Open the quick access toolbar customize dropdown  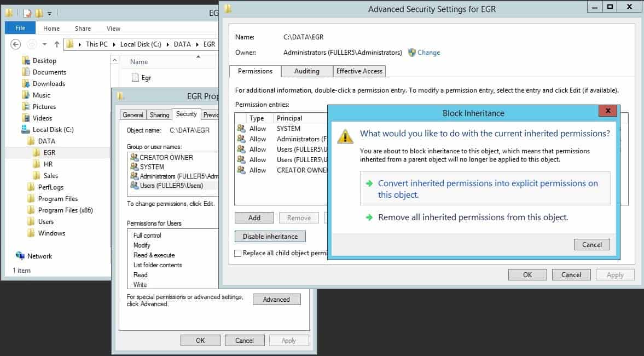pyautogui.click(x=49, y=14)
